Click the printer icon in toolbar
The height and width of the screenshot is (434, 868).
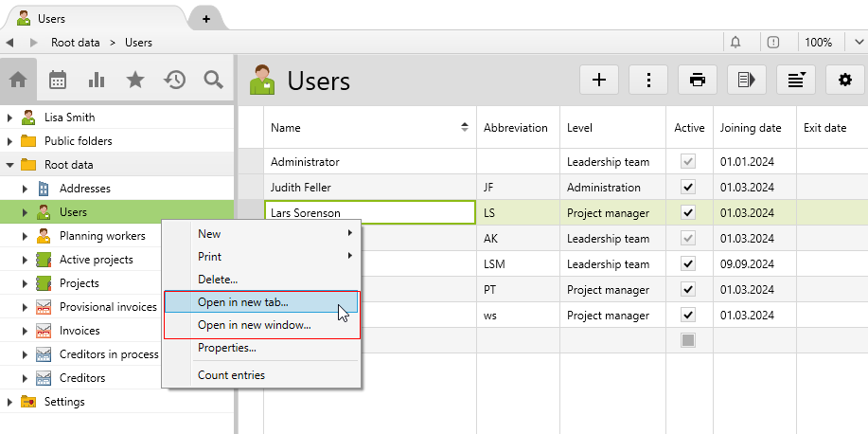click(698, 81)
